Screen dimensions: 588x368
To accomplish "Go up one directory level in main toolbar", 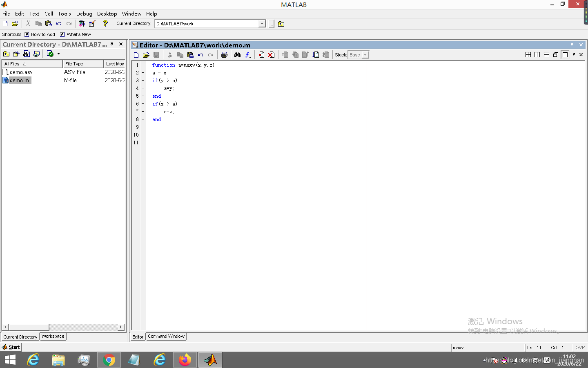I will point(281,24).
